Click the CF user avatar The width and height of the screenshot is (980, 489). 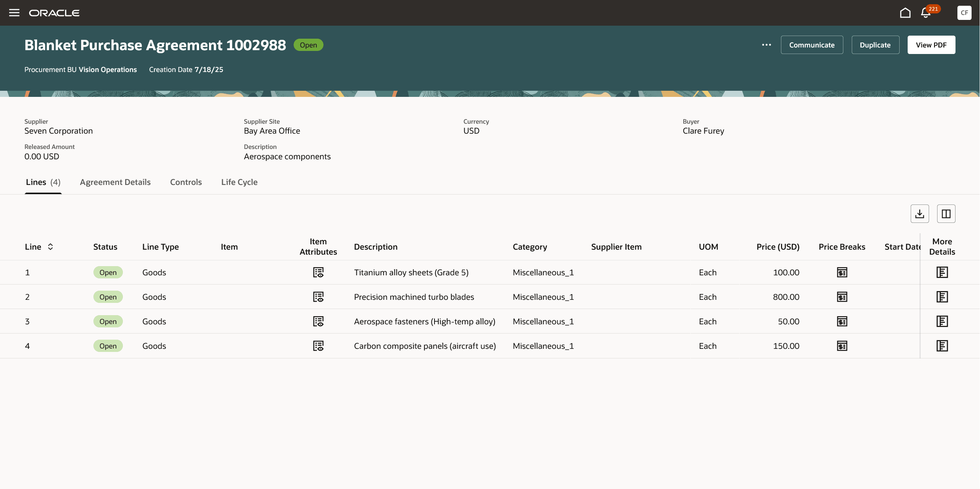tap(964, 13)
